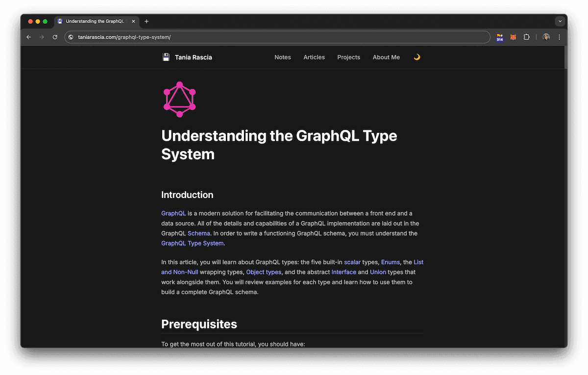Expand the tab search dropdown
Screen dimensions: 588x375
(560, 22)
